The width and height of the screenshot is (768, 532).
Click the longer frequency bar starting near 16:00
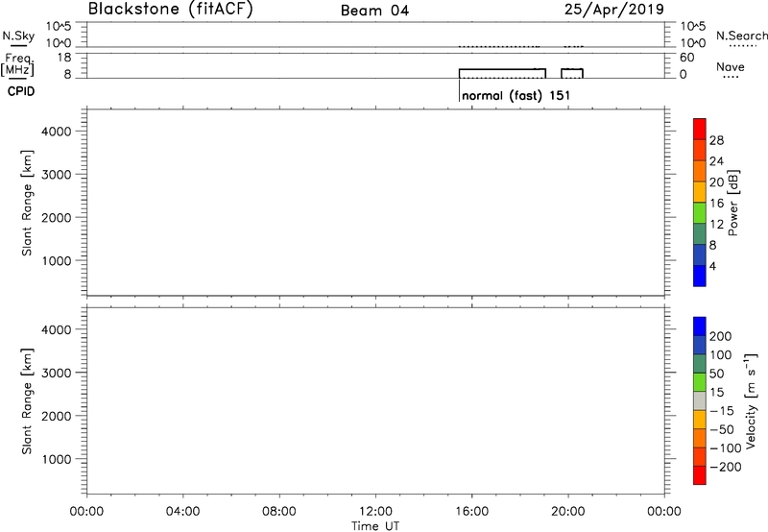(x=502, y=74)
